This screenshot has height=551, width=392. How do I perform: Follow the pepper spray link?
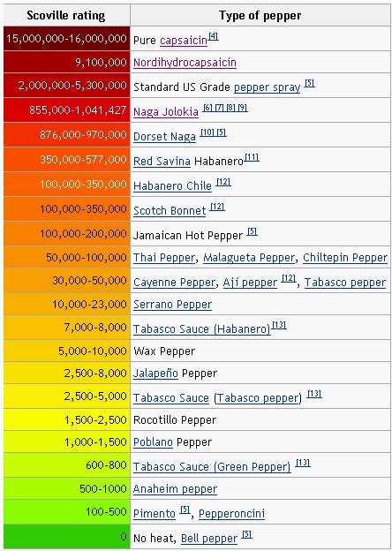pos(267,87)
